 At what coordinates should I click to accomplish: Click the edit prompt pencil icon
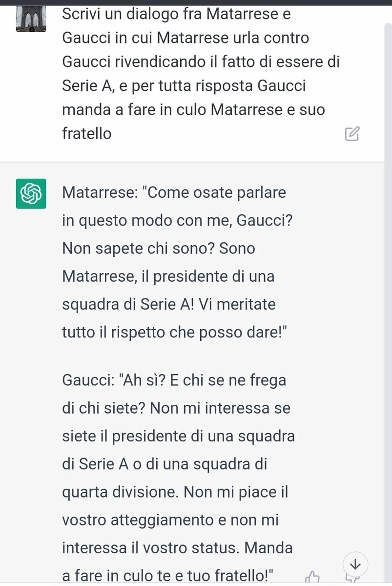pyautogui.click(x=352, y=133)
